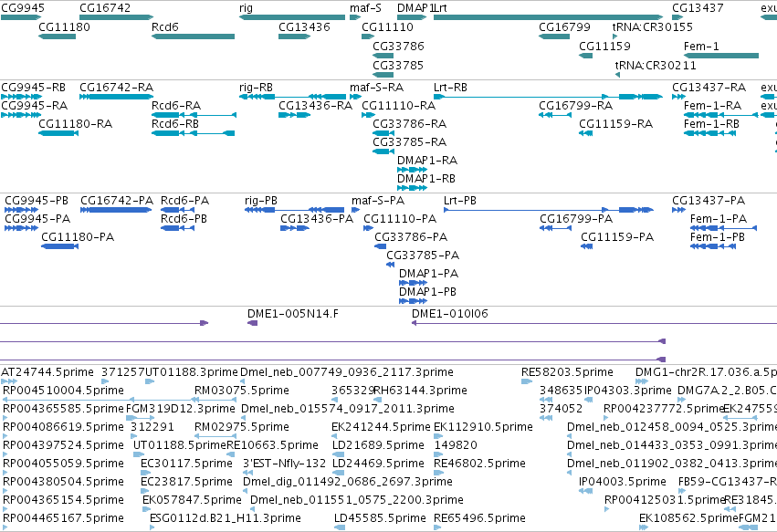Click the Lrt-PB protein label

[460, 201]
